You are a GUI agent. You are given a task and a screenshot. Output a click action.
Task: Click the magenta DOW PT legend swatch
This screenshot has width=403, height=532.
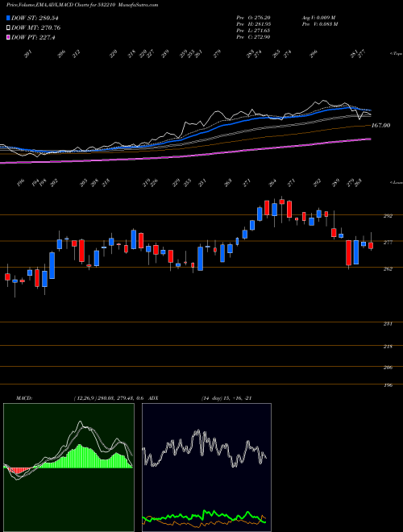(x=9, y=37)
